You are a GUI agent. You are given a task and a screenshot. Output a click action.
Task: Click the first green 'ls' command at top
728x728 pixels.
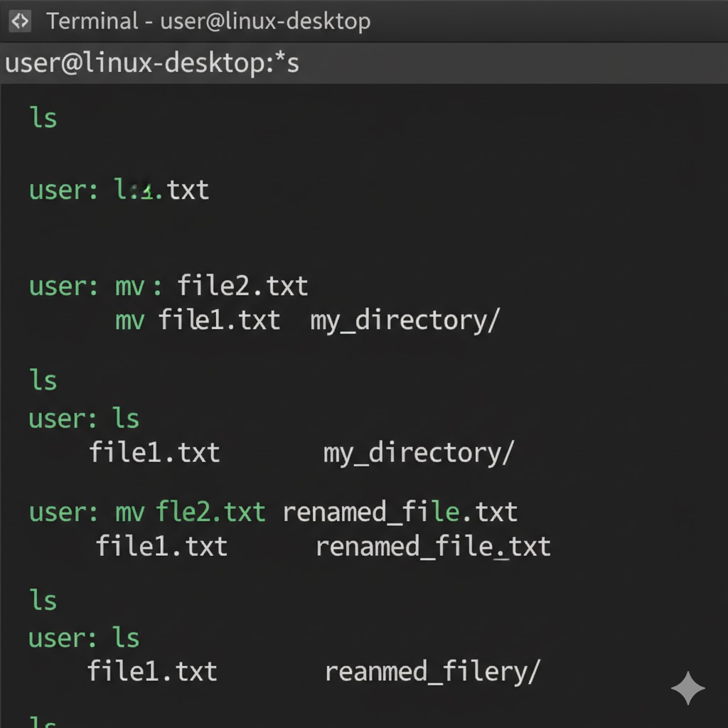[x=43, y=117]
